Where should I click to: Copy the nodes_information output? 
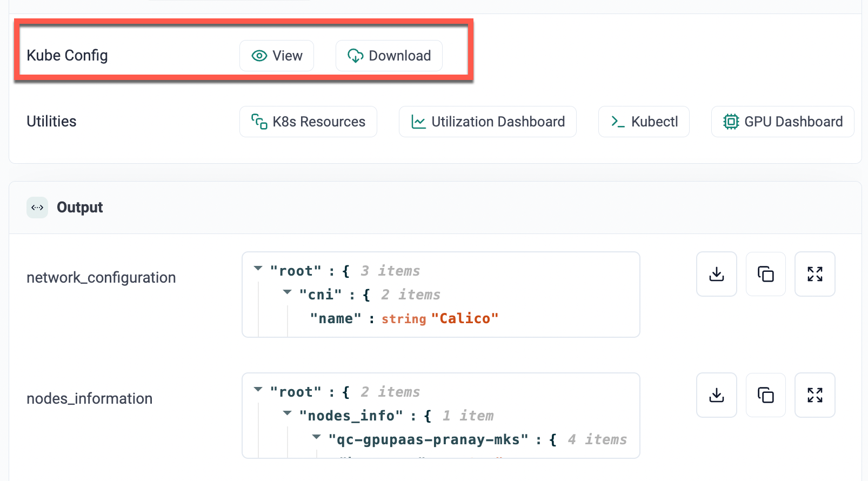[765, 395]
